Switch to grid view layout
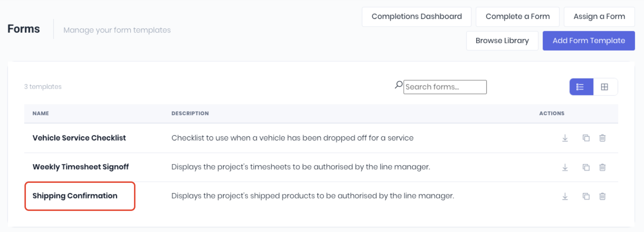The width and height of the screenshot is (644, 232). pyautogui.click(x=605, y=87)
